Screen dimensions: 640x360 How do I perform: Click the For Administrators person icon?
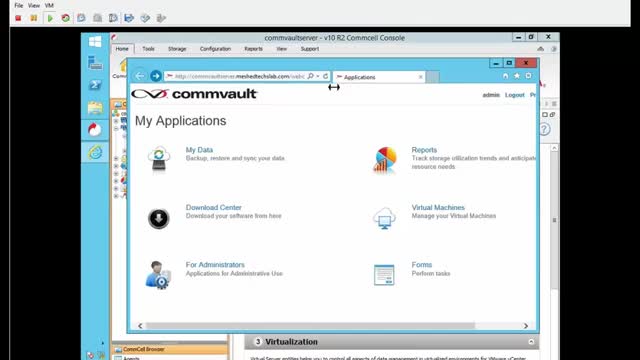(158, 275)
